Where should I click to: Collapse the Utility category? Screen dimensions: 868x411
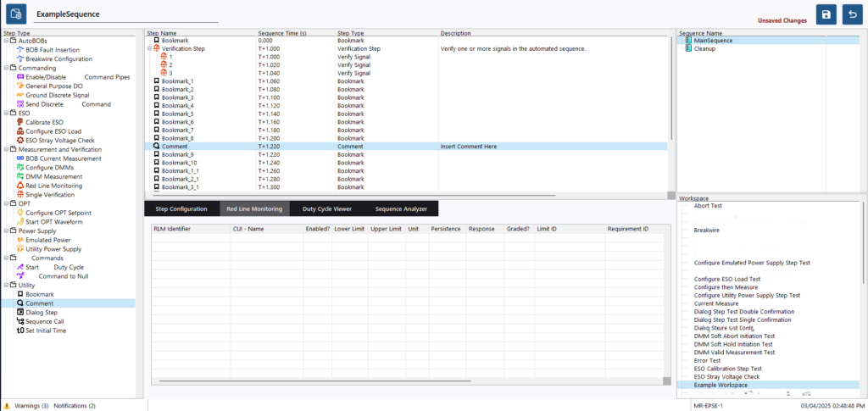coord(6,286)
